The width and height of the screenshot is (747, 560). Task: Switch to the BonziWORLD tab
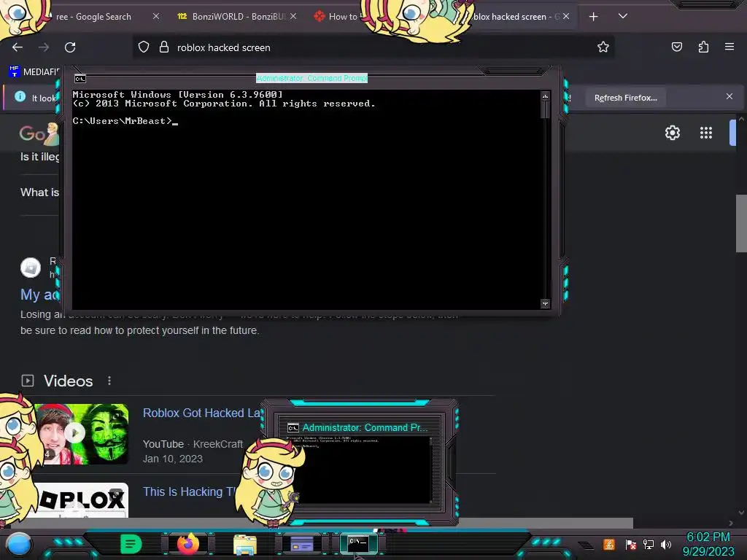pyautogui.click(x=237, y=16)
